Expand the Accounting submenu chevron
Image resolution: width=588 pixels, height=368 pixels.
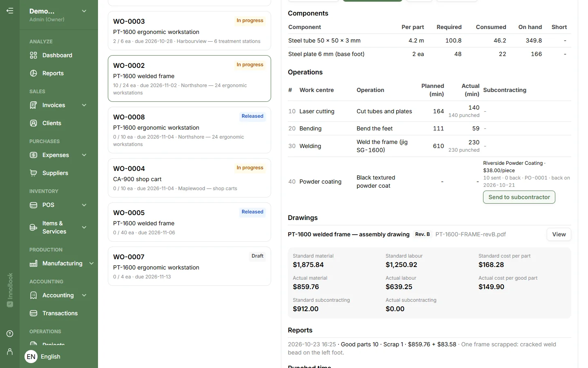click(84, 295)
